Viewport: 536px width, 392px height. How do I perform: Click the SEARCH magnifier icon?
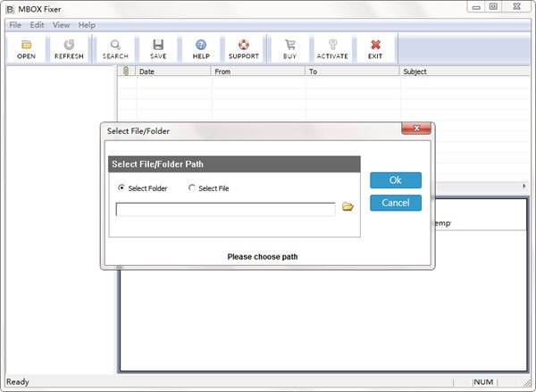coord(115,45)
